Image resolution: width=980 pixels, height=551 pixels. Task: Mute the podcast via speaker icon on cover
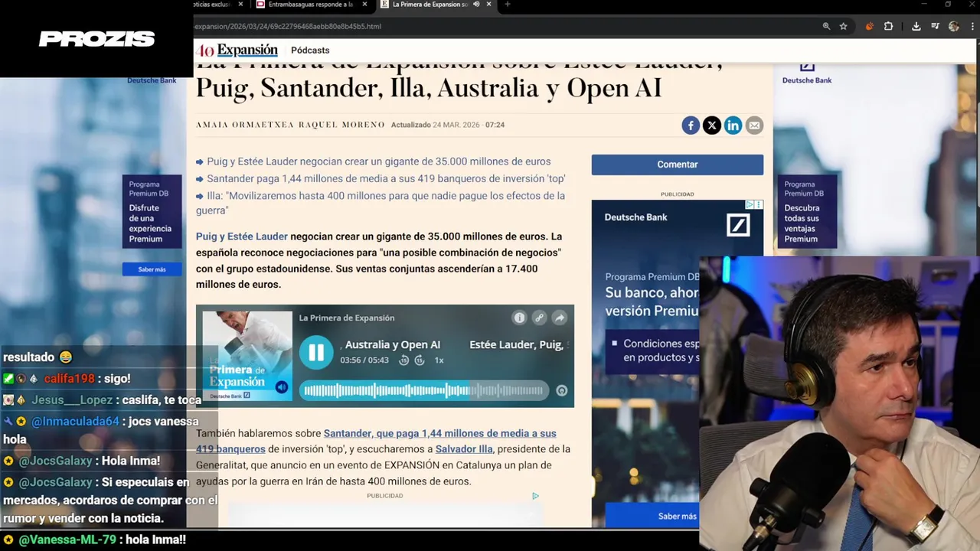pos(282,387)
